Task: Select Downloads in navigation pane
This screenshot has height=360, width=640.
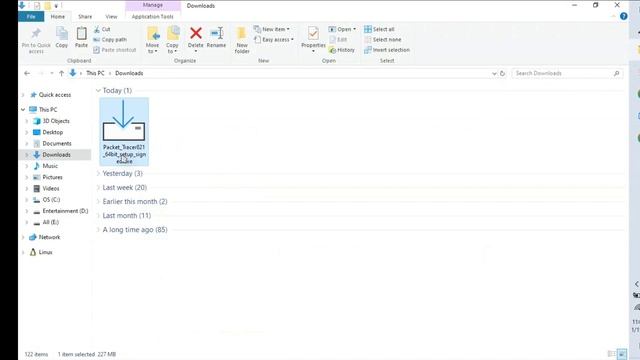Action: [x=56, y=155]
